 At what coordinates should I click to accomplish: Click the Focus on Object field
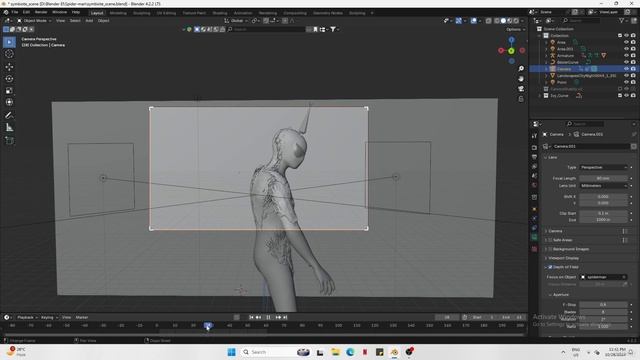[x=603, y=277]
